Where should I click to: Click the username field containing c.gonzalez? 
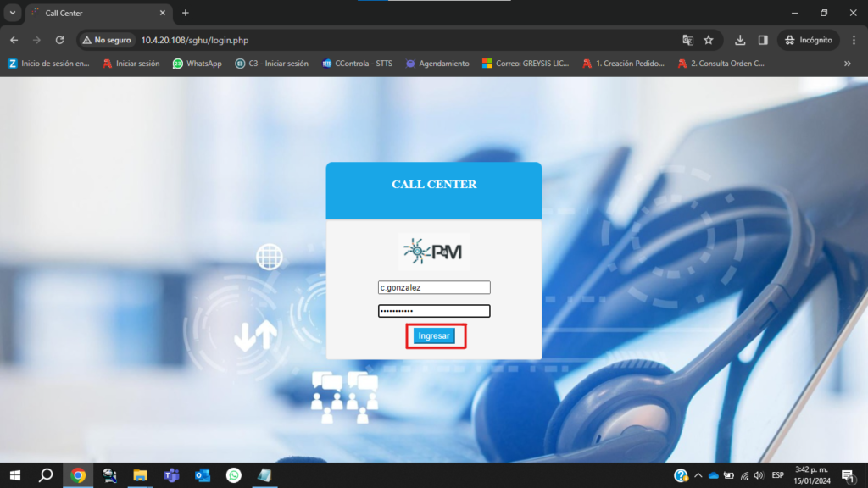pyautogui.click(x=434, y=287)
